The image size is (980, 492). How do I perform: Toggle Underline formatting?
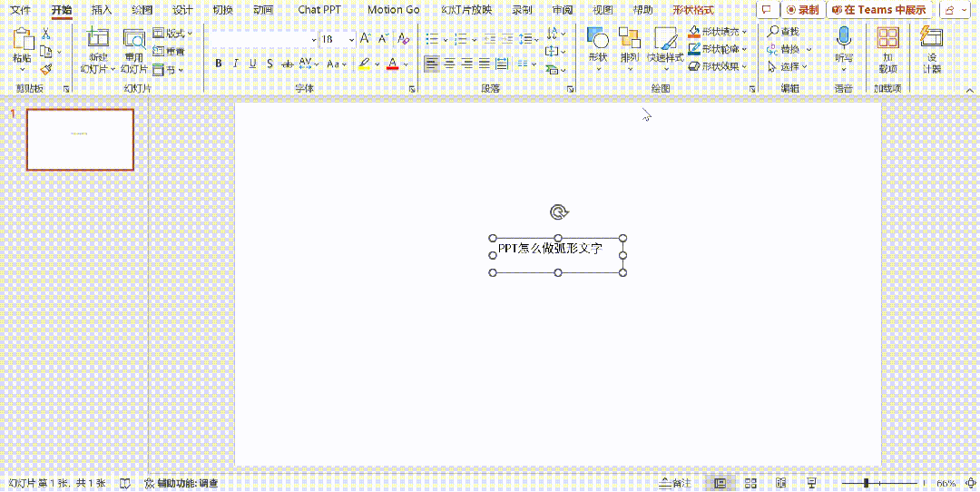point(253,64)
